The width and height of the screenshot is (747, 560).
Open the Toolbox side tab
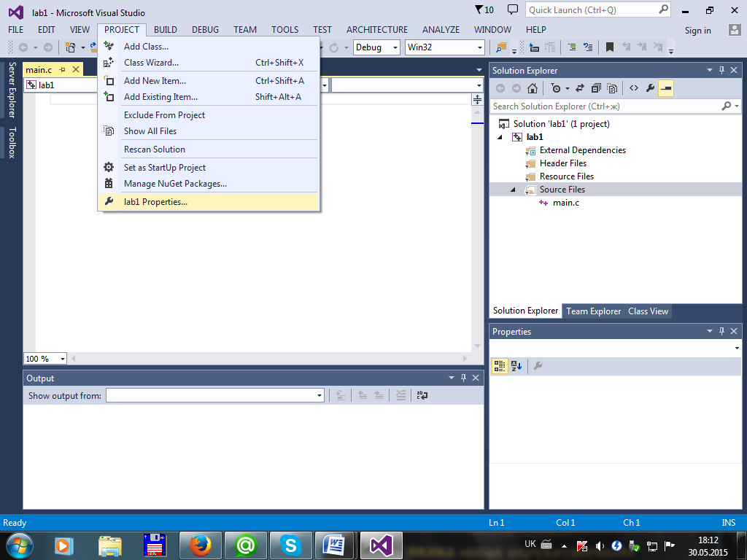[x=12, y=142]
